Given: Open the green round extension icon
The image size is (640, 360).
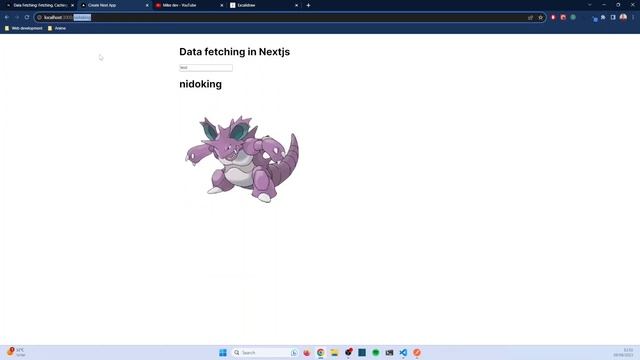Looking at the screenshot, I should click(x=573, y=18).
